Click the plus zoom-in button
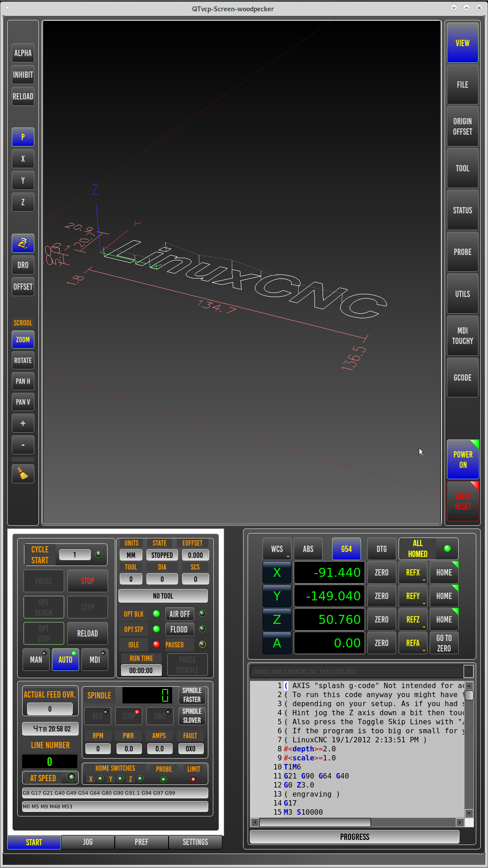488x868 pixels. [x=23, y=423]
